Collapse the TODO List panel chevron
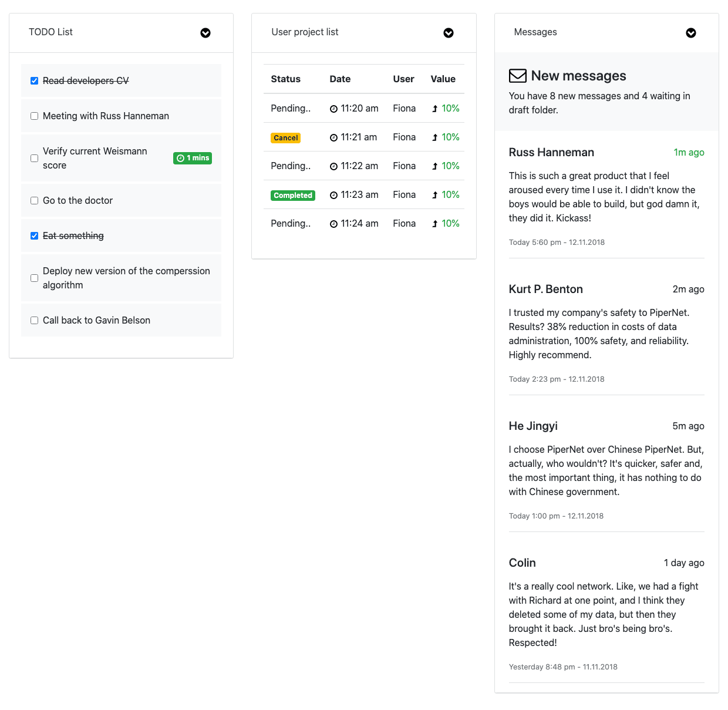 point(205,33)
